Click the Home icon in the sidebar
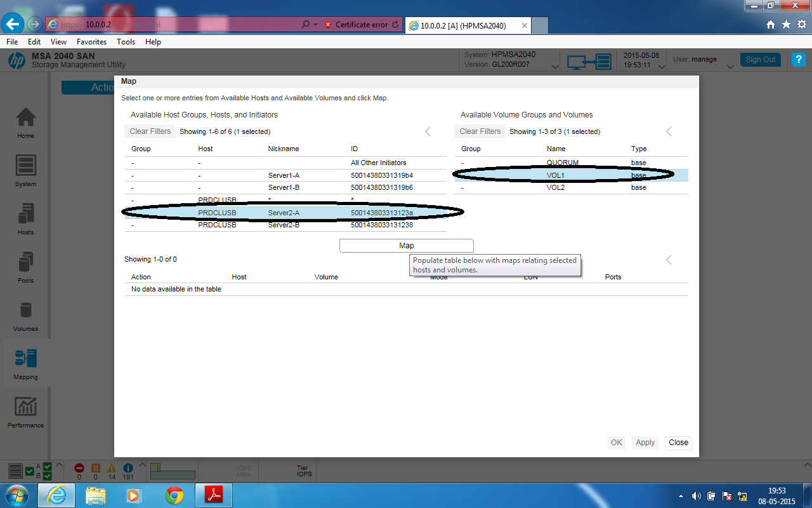 click(25, 122)
